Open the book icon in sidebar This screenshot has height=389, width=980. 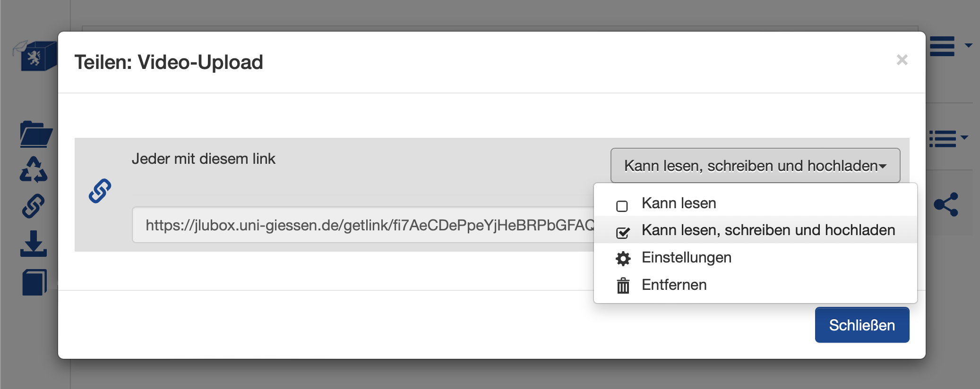click(x=34, y=282)
